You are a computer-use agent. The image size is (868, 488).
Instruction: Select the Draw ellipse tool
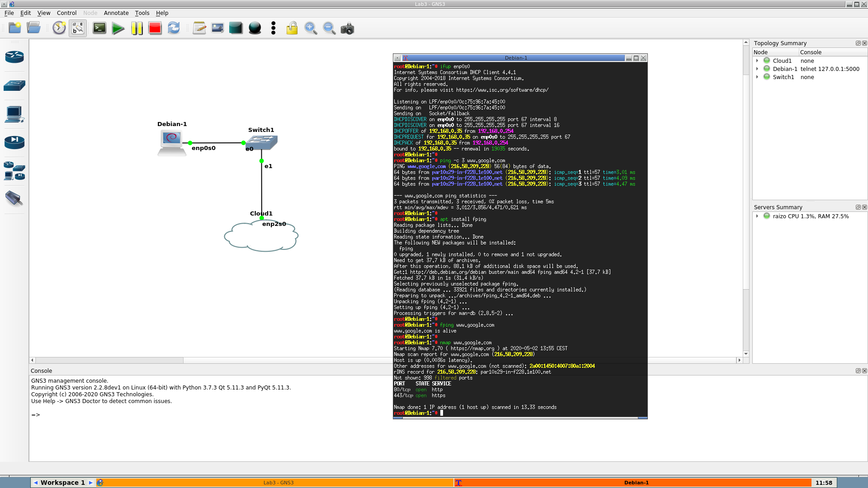coord(255,28)
